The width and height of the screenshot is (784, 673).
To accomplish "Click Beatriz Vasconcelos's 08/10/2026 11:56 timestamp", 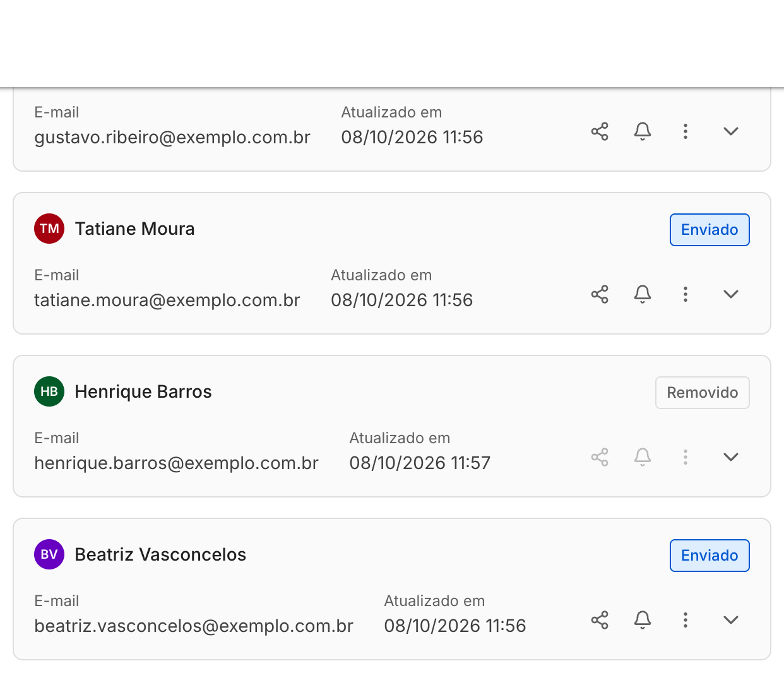I will pyautogui.click(x=455, y=626).
